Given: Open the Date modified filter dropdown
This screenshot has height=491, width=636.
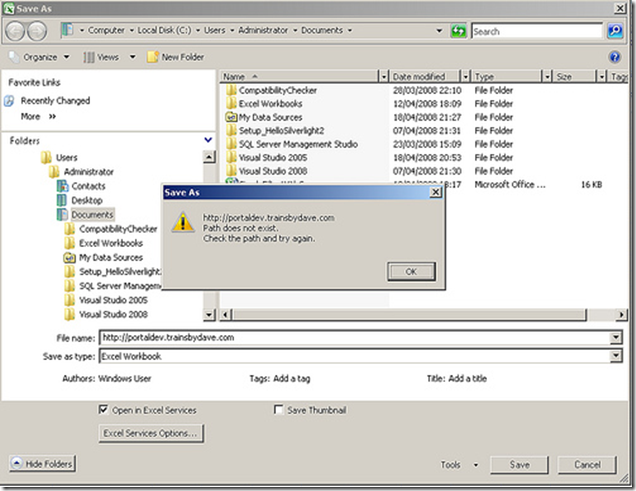Looking at the screenshot, I should [466, 76].
